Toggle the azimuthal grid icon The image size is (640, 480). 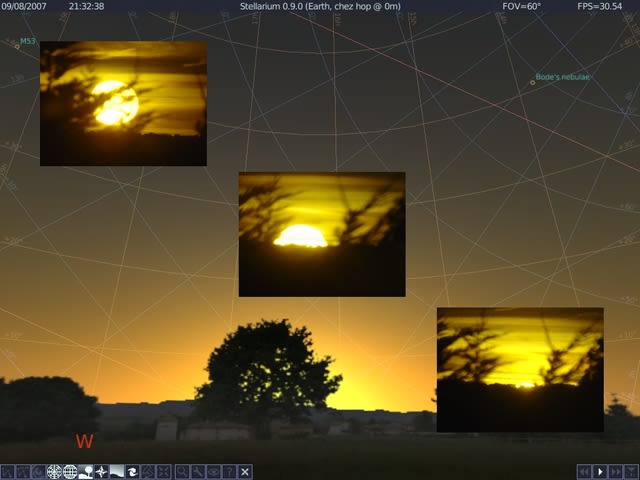click(x=54, y=471)
